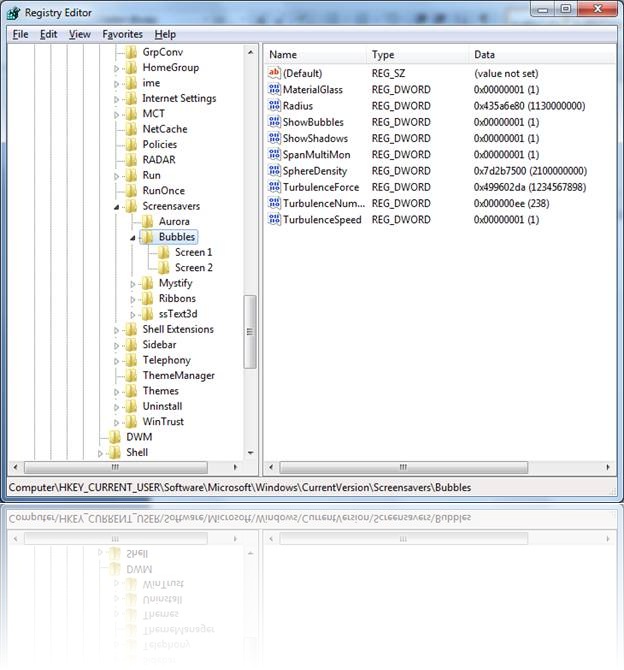Screen dimensions: 624x670
Task: Click the GrpConv folder icon
Action: pyautogui.click(x=131, y=52)
